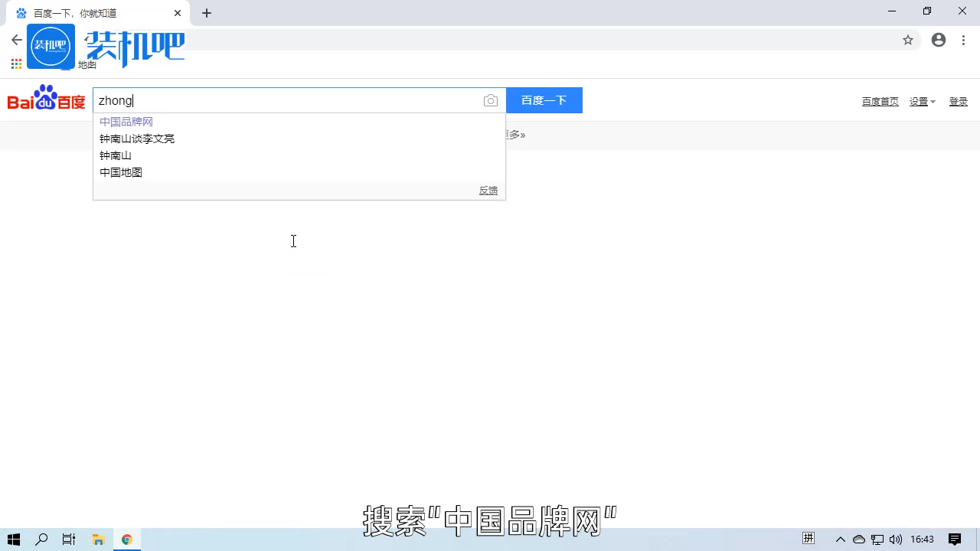Open the 装机吧 website logo
980x551 pixels.
pyautogui.click(x=51, y=45)
